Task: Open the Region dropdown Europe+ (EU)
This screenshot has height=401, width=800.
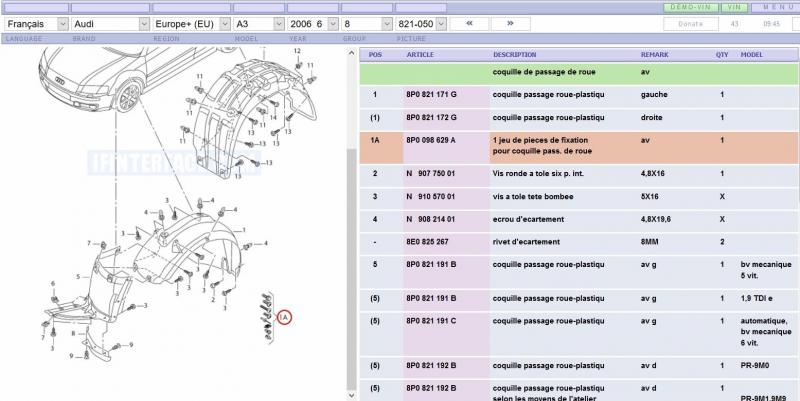Action: point(191,24)
